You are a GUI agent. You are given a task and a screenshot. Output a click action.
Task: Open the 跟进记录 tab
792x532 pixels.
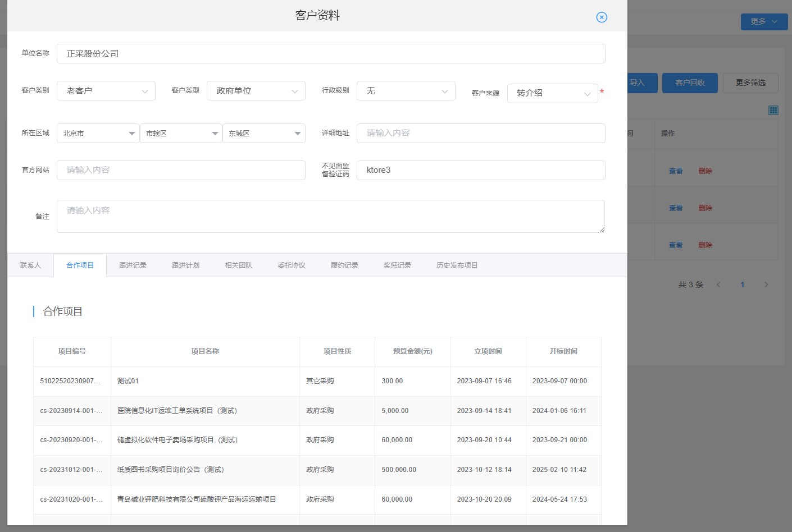click(x=133, y=265)
